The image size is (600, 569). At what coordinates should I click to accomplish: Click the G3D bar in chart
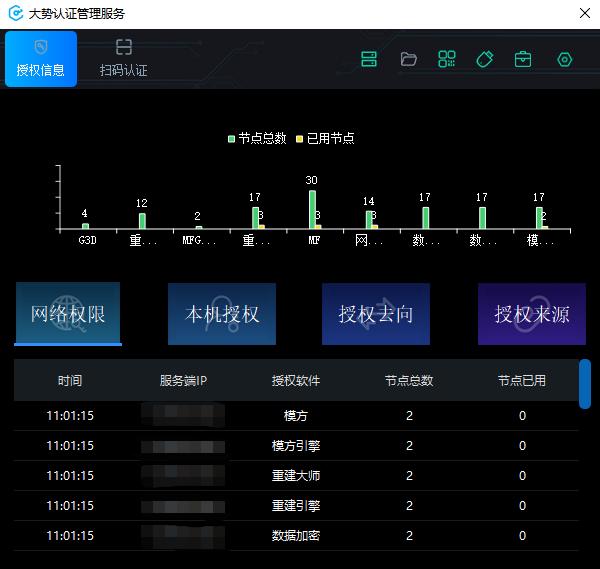tap(85, 226)
